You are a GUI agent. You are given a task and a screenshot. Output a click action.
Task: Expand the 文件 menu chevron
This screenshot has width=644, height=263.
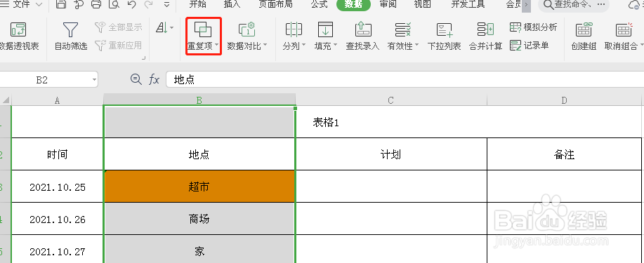[x=39, y=4]
